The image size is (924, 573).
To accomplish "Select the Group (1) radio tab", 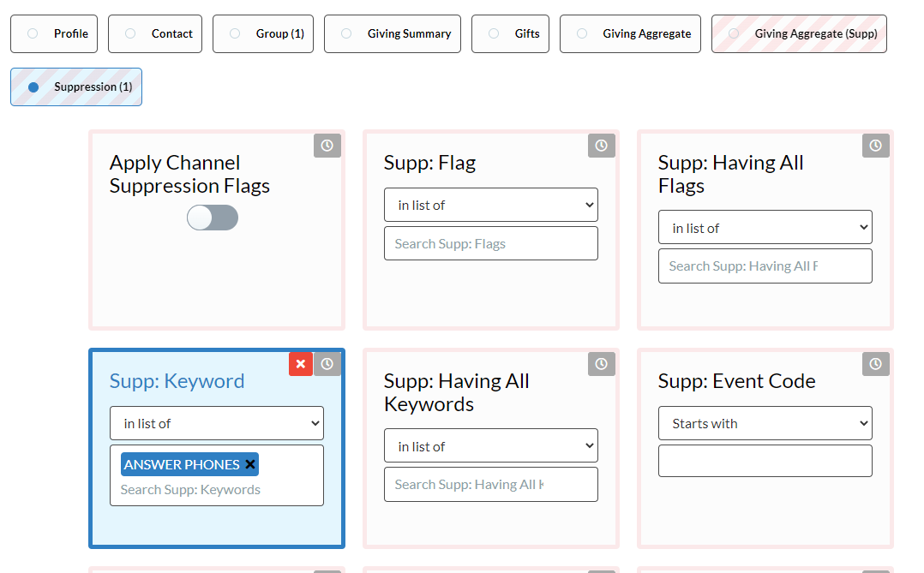I will (263, 33).
